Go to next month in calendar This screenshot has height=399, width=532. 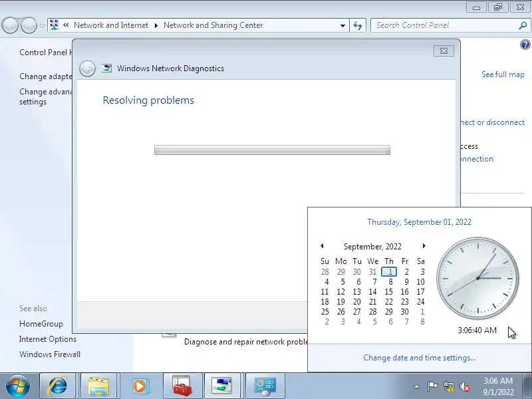(x=424, y=245)
